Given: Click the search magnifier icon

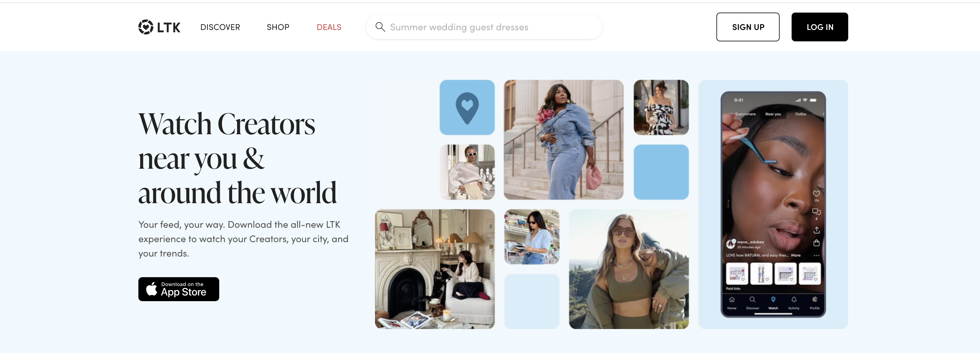Looking at the screenshot, I should pyautogui.click(x=380, y=27).
